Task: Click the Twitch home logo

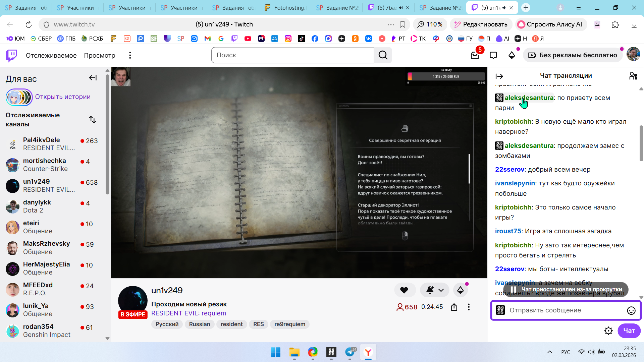Action: click(11, 55)
